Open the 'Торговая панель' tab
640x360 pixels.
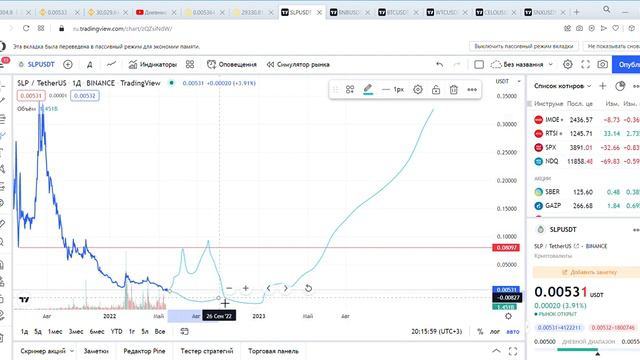273,351
